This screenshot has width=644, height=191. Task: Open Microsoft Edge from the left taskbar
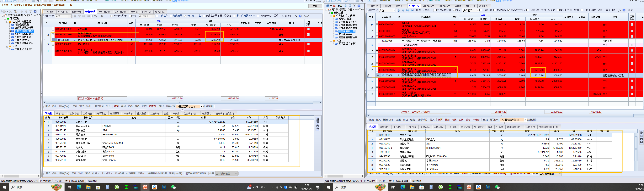tap(79, 187)
